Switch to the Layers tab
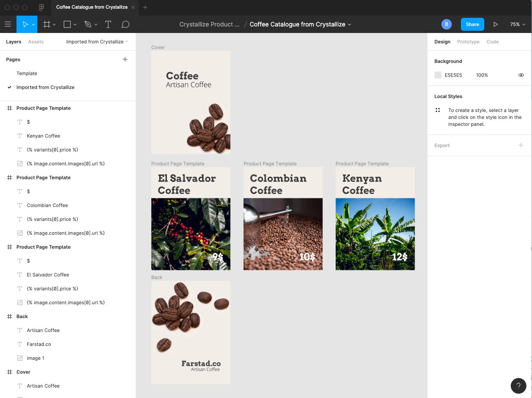 13,42
